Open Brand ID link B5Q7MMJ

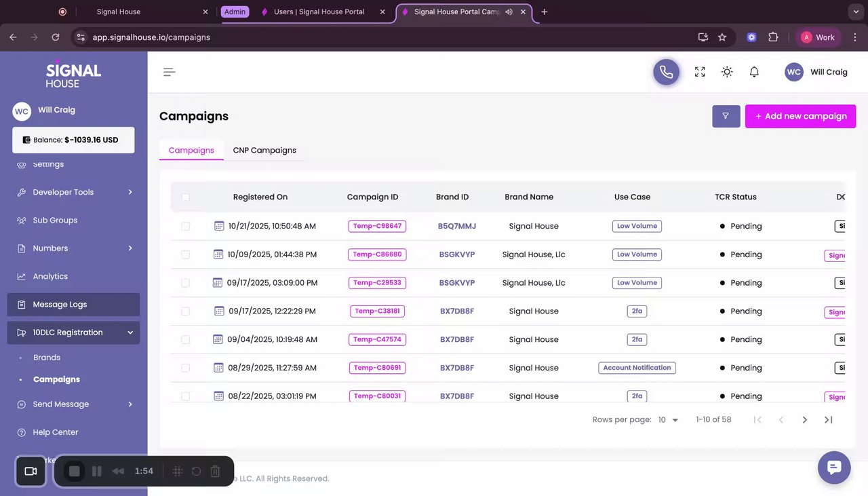pyautogui.click(x=457, y=226)
